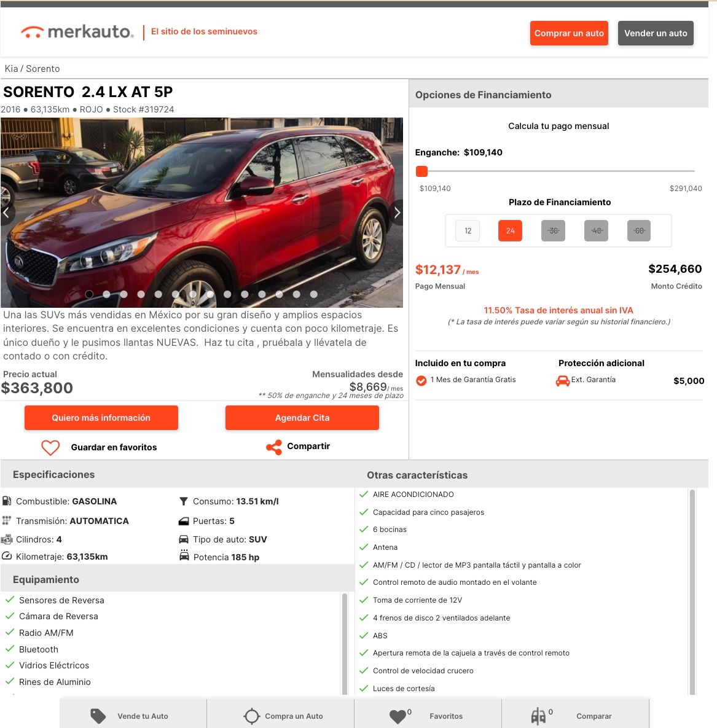Screen dimensions: 717x728
Task: Click the tag icon beside Vende tu Auto
Action: click(98, 716)
